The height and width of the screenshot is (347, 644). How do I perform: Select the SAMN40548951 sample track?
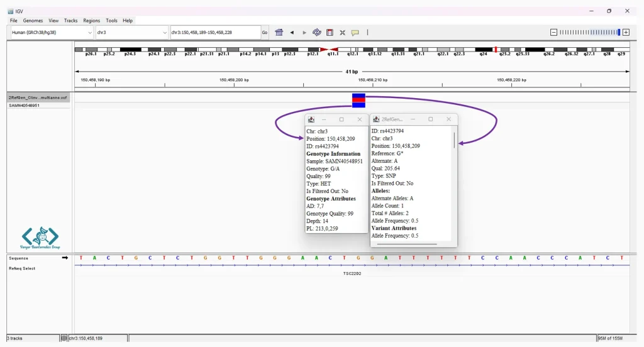click(25, 106)
